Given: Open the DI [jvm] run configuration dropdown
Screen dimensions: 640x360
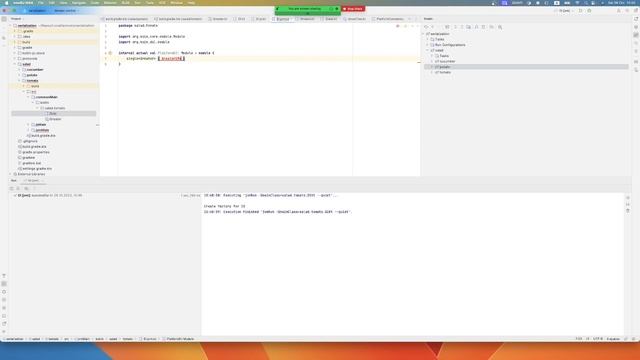Looking at the screenshot, I should point(565,11).
